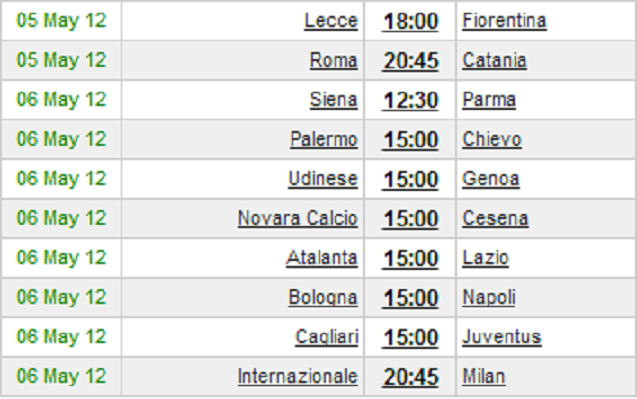The width and height of the screenshot is (637, 399).
Task: Select the Napoli team link
Action: (489, 297)
